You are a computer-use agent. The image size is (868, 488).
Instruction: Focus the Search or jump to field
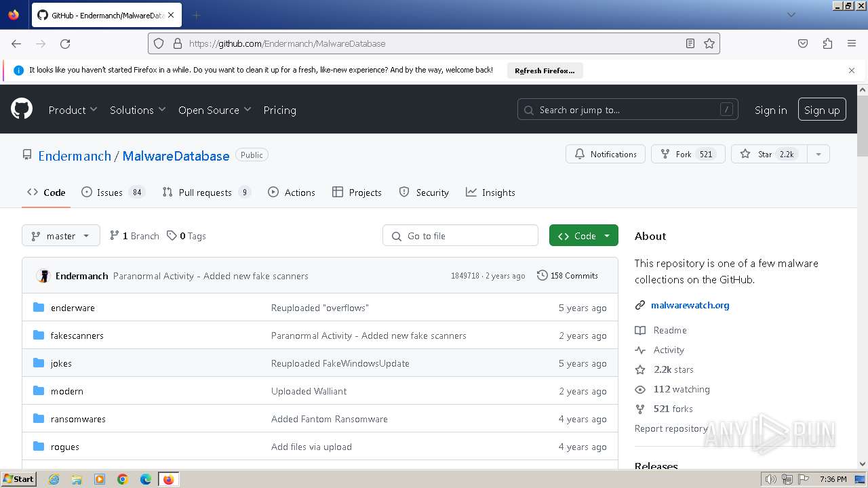click(x=629, y=110)
